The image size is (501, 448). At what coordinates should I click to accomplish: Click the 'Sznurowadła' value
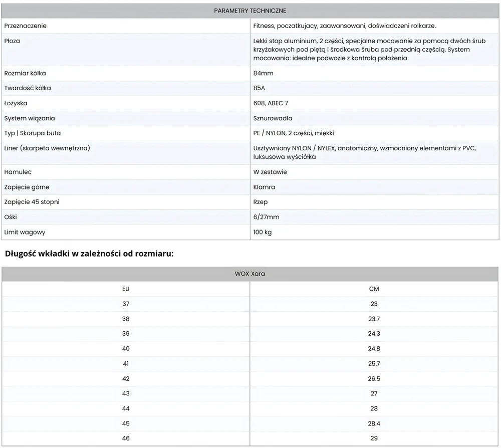[x=273, y=118]
